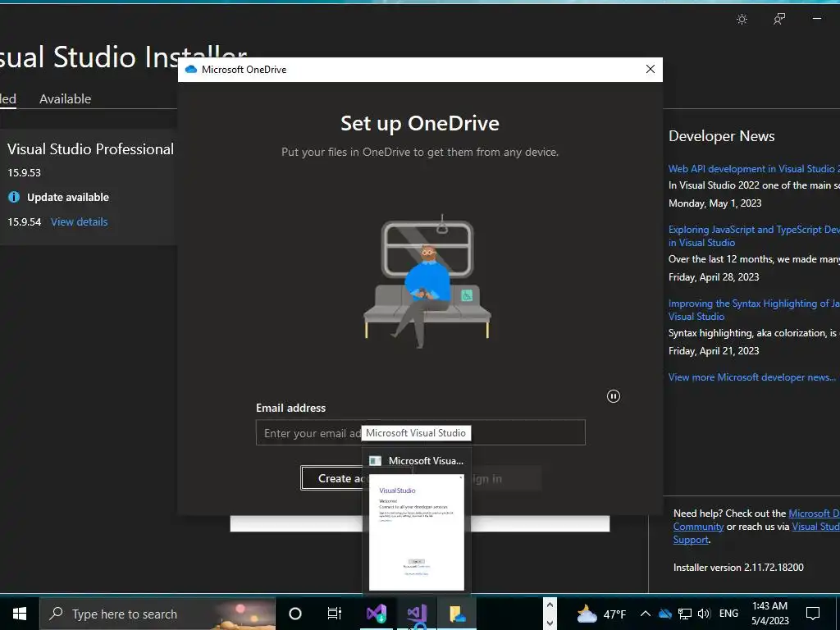Open Exploring JavaScript and TypeScript news link

point(754,235)
